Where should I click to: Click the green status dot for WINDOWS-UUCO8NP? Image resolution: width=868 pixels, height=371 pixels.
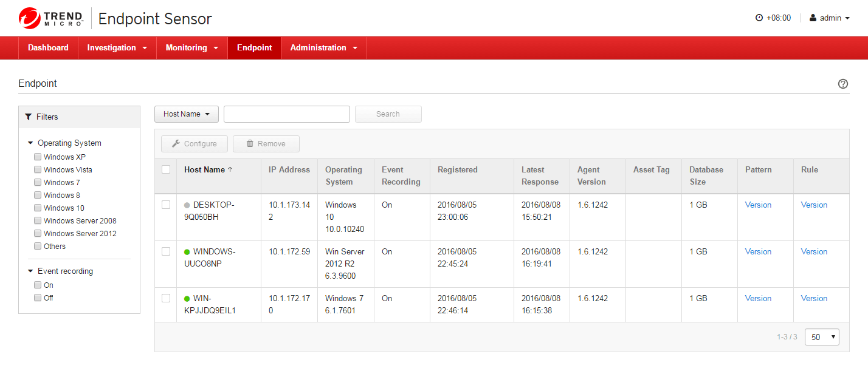[187, 252]
